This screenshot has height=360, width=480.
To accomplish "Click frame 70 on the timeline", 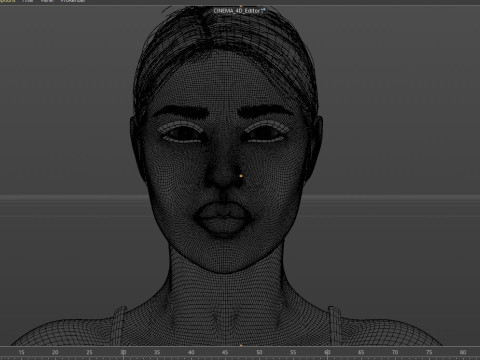I will (x=395, y=352).
